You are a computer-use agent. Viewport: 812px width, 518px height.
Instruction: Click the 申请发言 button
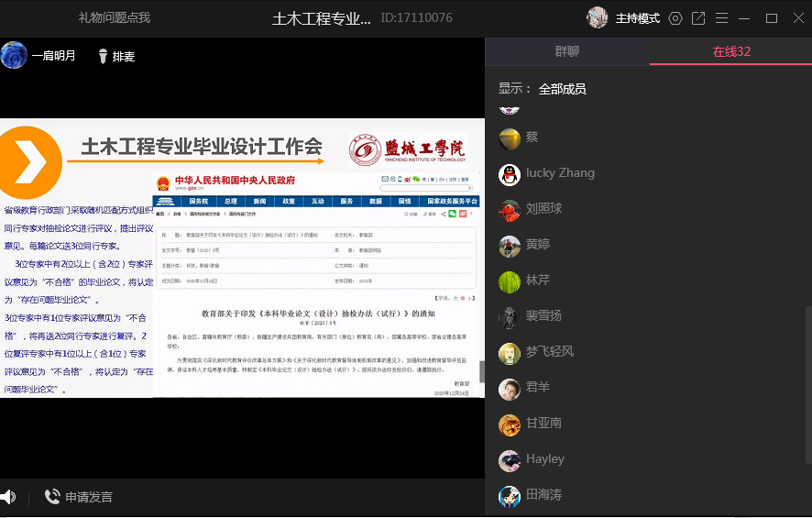89,497
